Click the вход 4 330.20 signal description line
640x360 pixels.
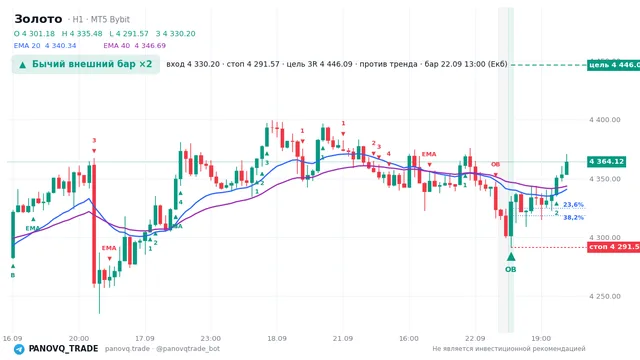coord(337,64)
